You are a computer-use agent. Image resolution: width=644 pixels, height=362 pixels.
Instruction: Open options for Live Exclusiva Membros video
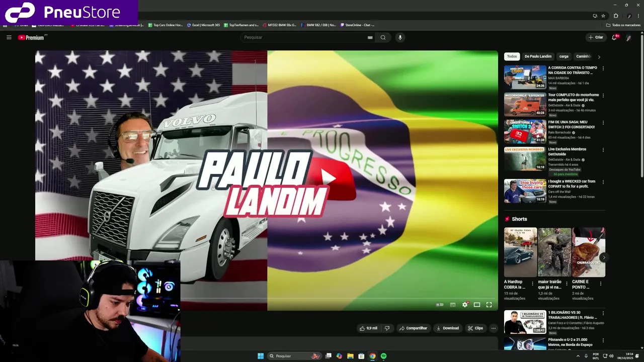603,150
